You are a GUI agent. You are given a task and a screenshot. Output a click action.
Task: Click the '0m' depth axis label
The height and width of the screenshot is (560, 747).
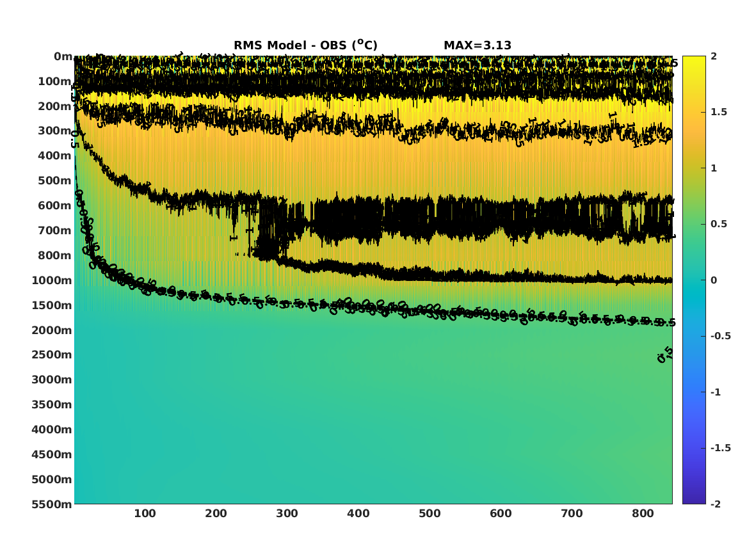click(63, 57)
